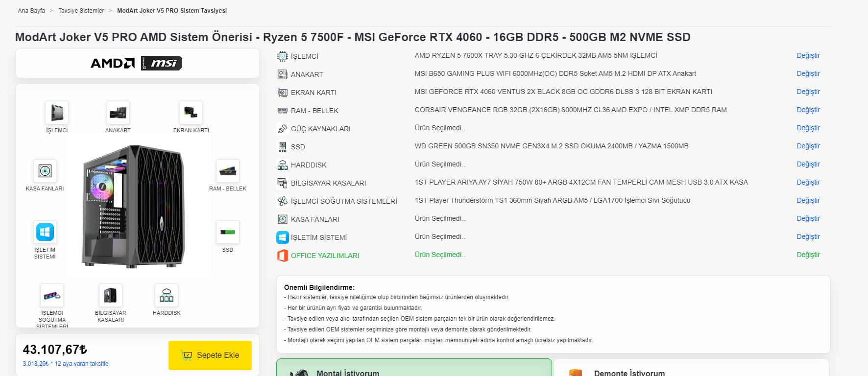Click Değiştir for the SSD row

(808, 146)
